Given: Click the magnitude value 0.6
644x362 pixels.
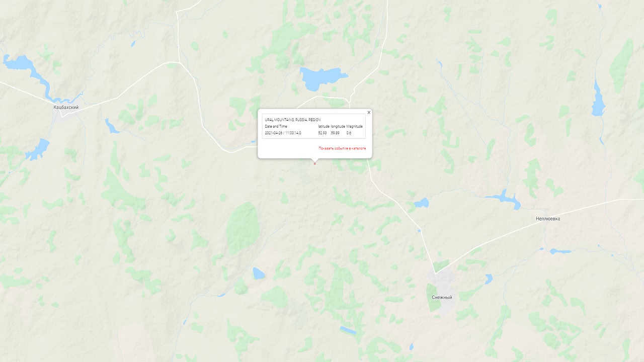Looking at the screenshot, I should [x=349, y=133].
